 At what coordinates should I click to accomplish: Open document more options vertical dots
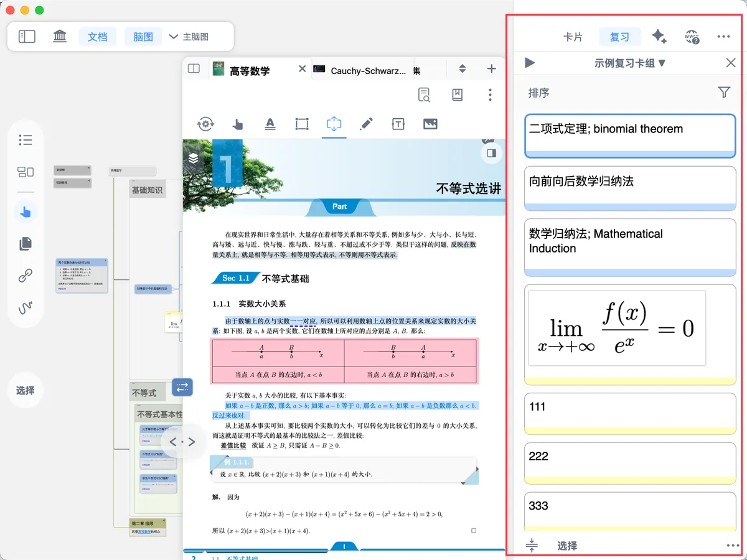491,95
